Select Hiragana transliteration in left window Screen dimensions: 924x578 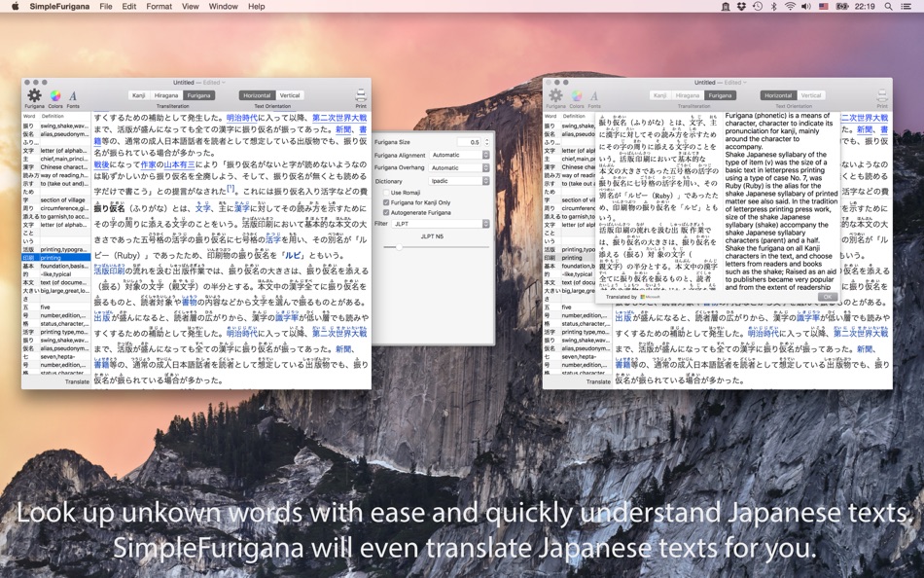(166, 95)
